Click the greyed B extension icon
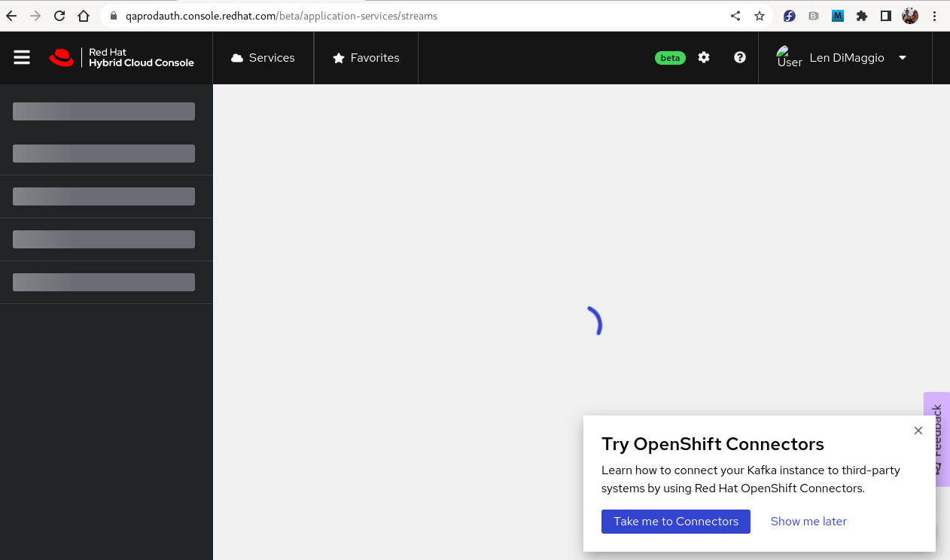950x560 pixels. pyautogui.click(x=814, y=16)
